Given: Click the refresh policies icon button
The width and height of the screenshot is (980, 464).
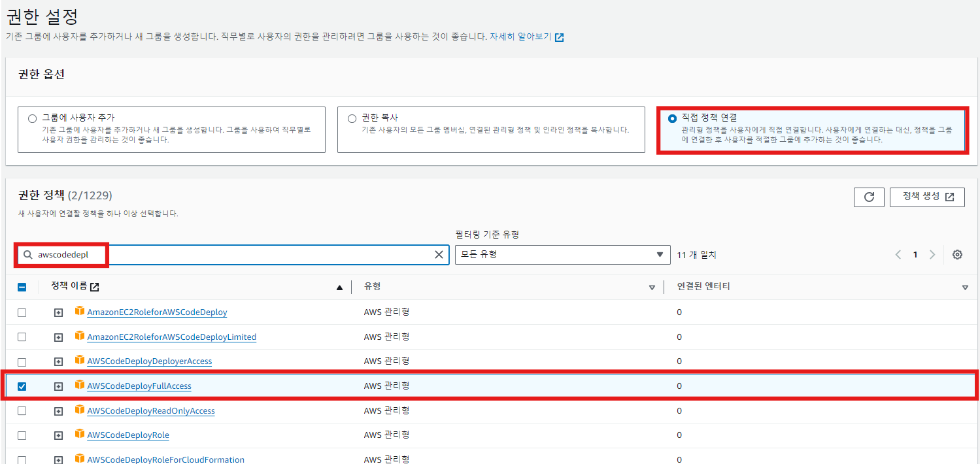Looking at the screenshot, I should (869, 197).
